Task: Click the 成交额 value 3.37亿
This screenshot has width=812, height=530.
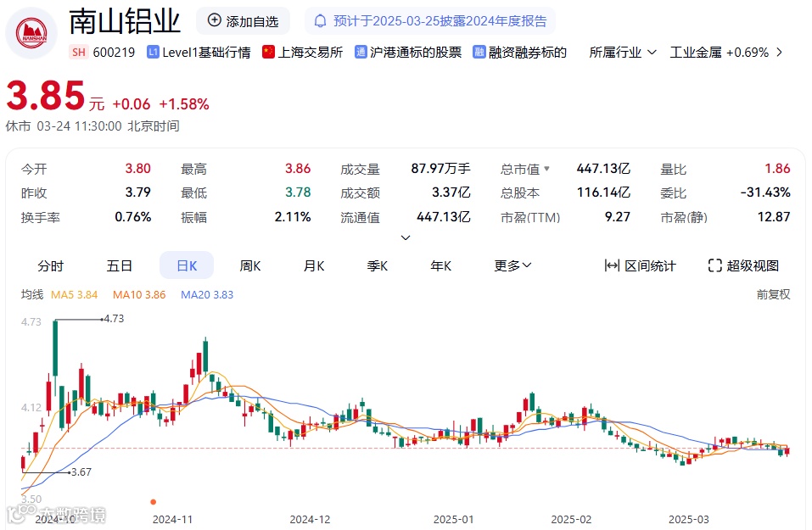Action: [x=451, y=192]
